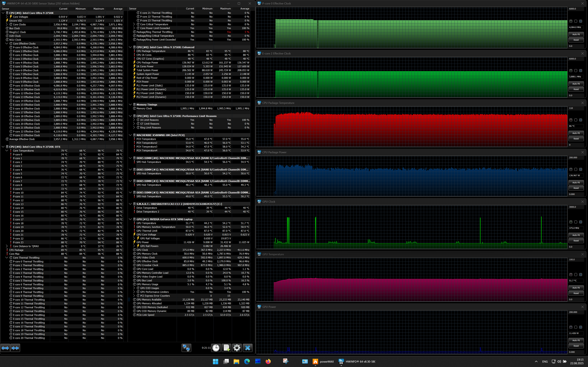Screen dimensions: 588x367
Task: Collapse the Core Effective Clocks group
Action: 7,44
